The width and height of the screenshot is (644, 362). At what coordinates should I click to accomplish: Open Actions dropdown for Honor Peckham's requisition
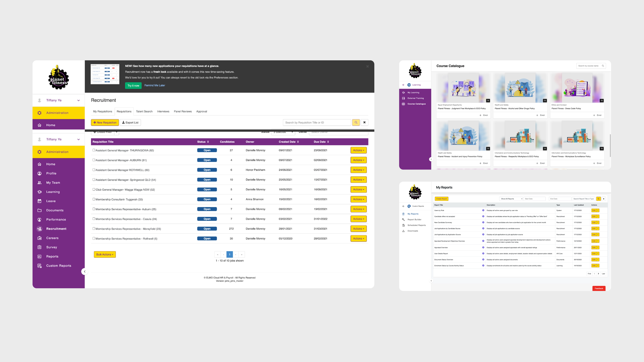tap(359, 170)
